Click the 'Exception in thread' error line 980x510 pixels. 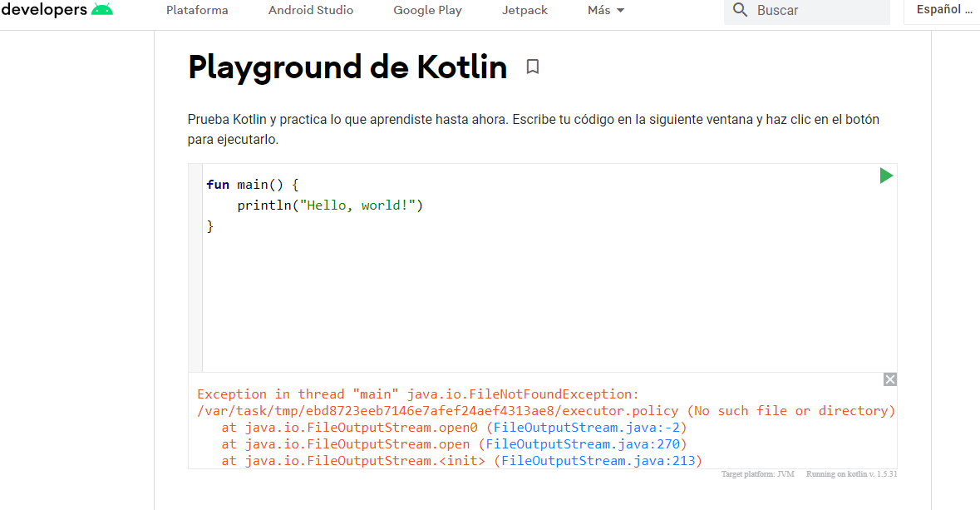pyautogui.click(x=418, y=394)
